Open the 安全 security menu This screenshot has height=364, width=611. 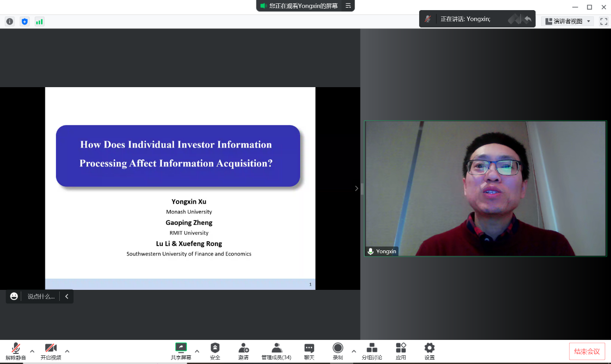215,351
